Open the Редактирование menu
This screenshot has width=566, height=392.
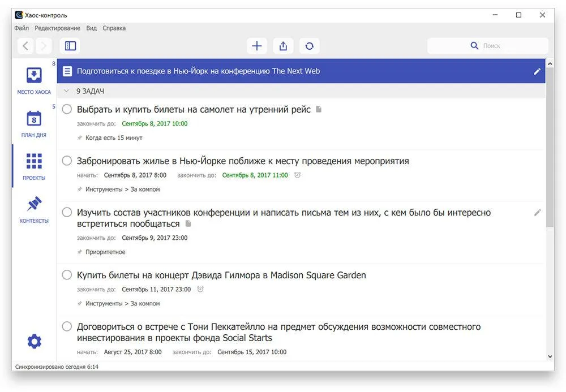[x=57, y=28]
